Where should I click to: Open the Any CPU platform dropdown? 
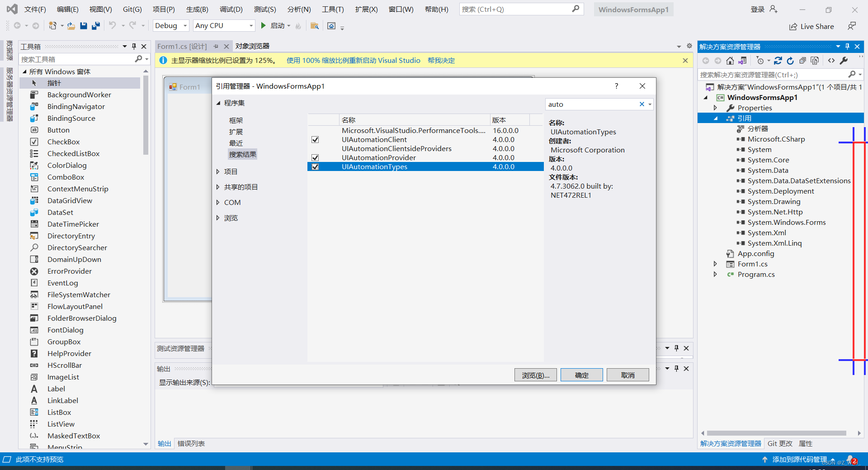(x=251, y=26)
